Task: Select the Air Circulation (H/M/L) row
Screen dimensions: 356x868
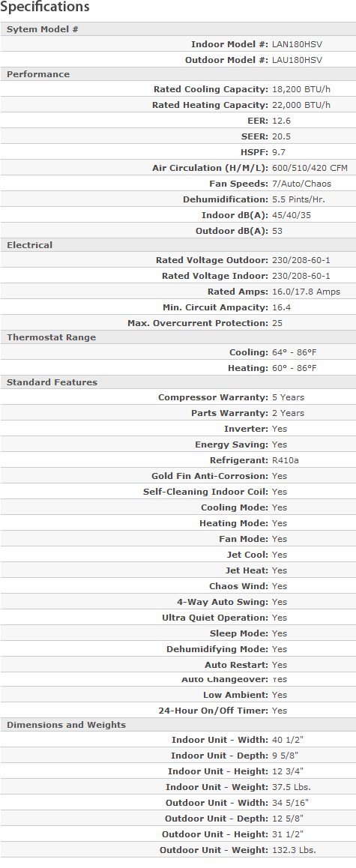Action: coord(178,168)
